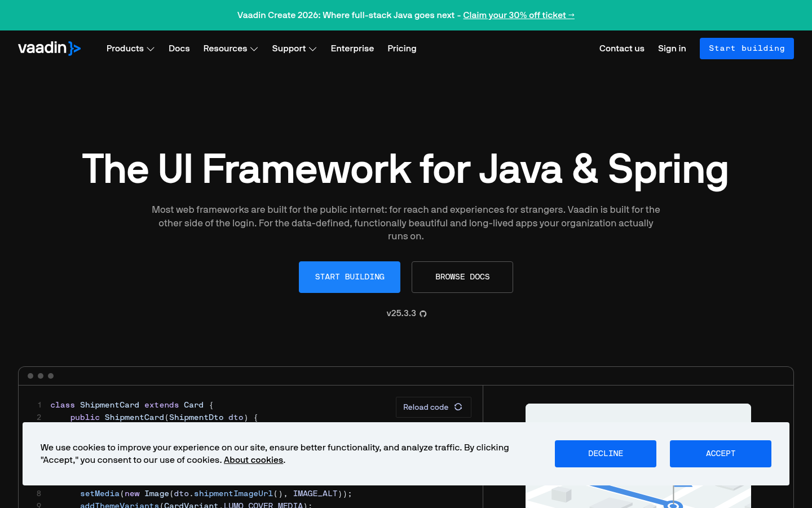Click Contact us in the header
The image size is (812, 508).
pos(622,49)
